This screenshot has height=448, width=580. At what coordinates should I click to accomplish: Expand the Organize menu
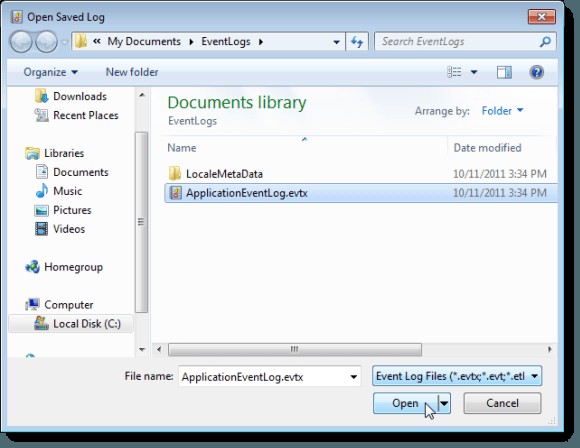pyautogui.click(x=51, y=72)
